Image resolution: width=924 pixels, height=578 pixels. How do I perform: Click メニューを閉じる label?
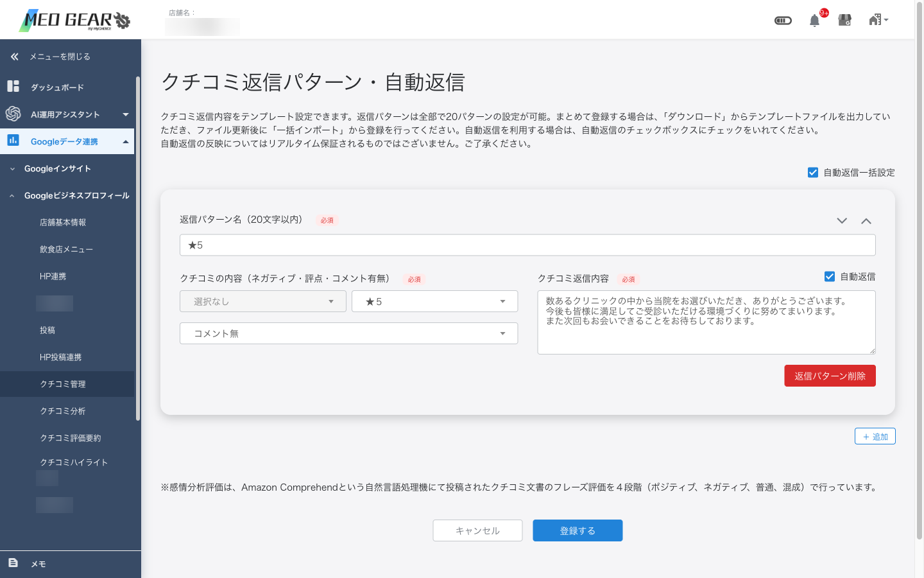tap(60, 57)
